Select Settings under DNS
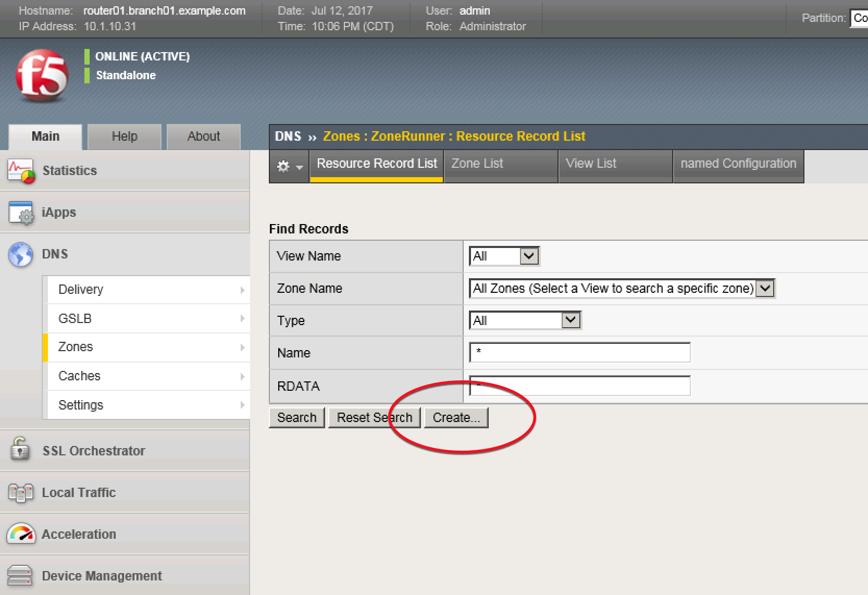 tap(149, 405)
